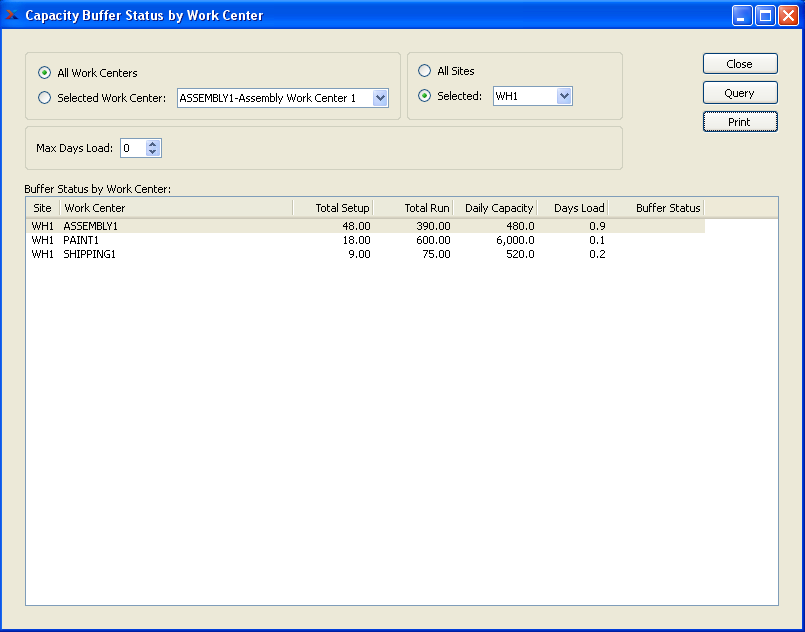805x632 pixels.
Task: Sort by the Work Center column header
Action: (175, 208)
